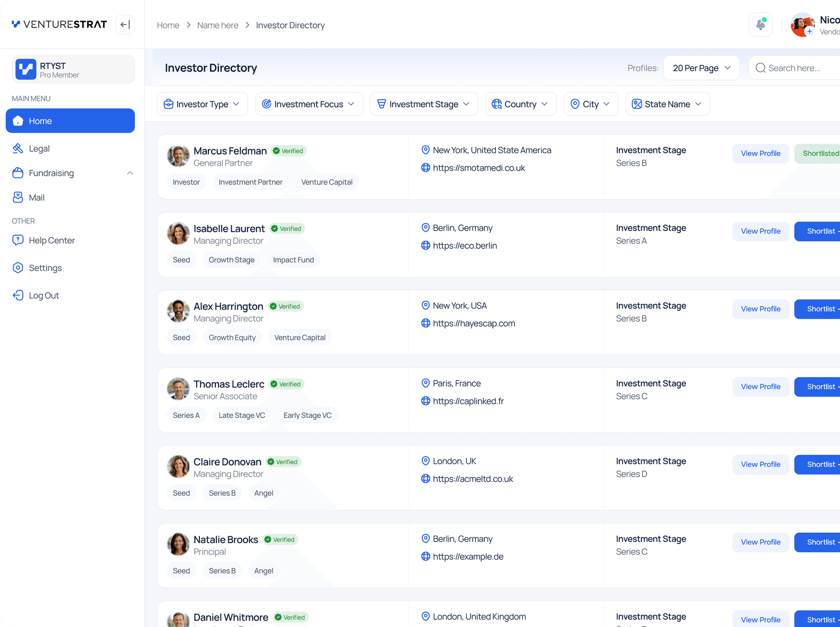
Task: Go to the Home menu item
Action: point(70,121)
